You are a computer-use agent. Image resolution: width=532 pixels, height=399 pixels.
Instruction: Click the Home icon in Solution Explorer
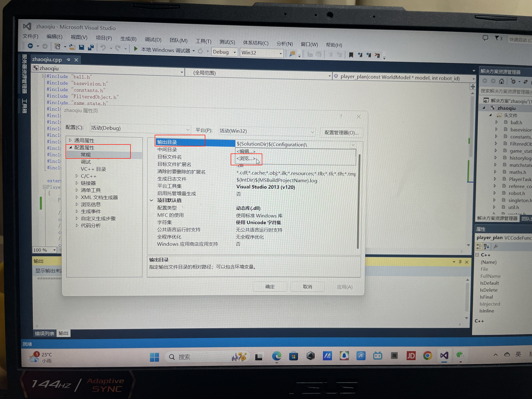[502, 81]
